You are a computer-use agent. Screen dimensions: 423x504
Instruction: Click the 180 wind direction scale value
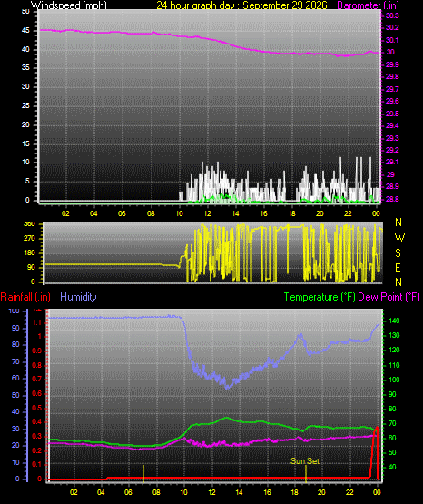(29, 252)
